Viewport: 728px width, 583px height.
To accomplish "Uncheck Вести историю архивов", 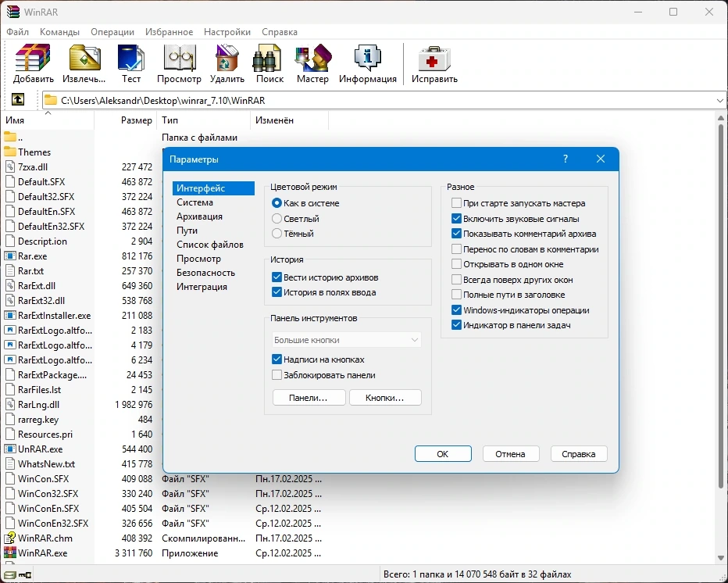I will (x=277, y=277).
